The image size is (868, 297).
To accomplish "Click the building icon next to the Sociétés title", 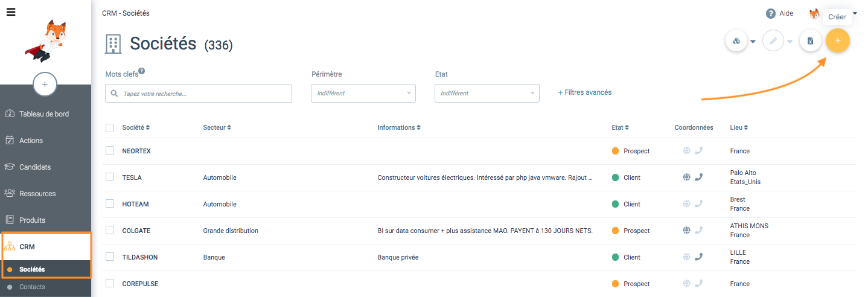I will [113, 44].
